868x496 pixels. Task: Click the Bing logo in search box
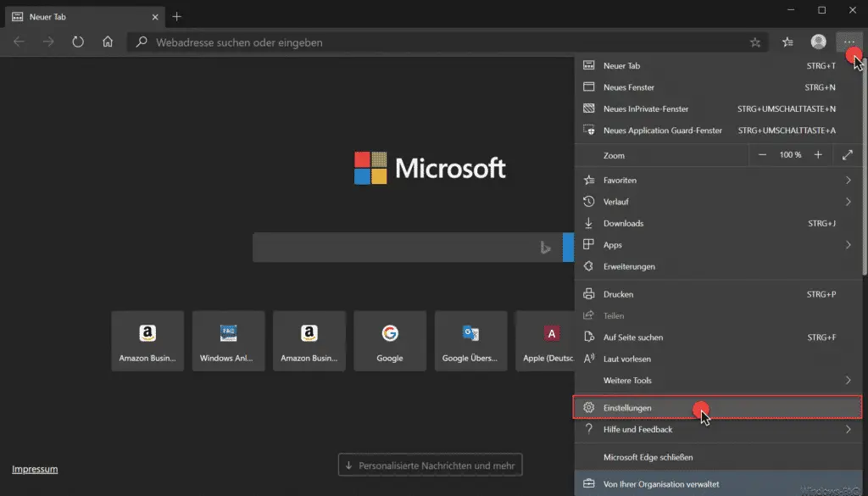545,248
